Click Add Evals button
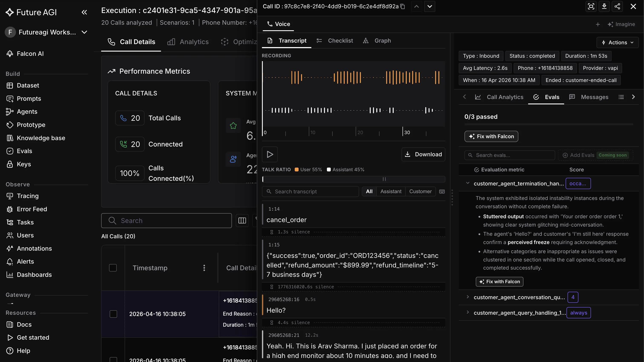Screen dimensions: 644x362 coord(595,155)
